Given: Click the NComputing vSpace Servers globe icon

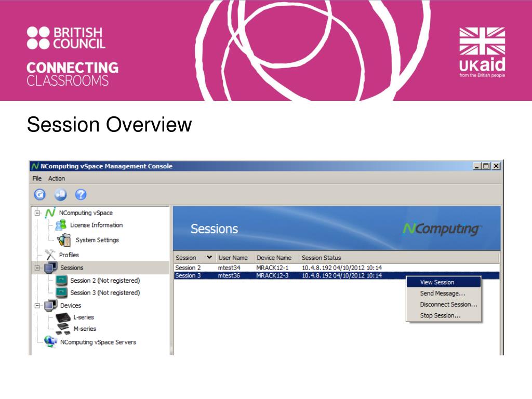Looking at the screenshot, I should point(50,341).
